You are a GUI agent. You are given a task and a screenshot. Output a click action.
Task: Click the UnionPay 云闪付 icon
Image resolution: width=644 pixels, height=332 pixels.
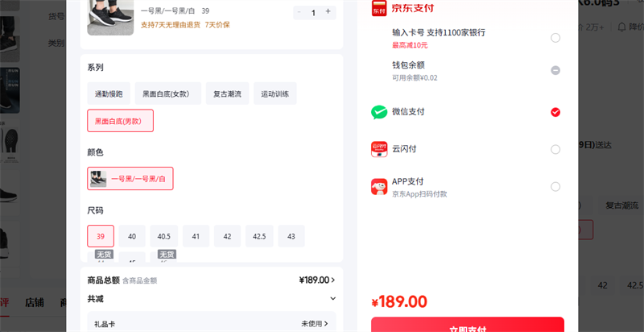pyautogui.click(x=379, y=149)
